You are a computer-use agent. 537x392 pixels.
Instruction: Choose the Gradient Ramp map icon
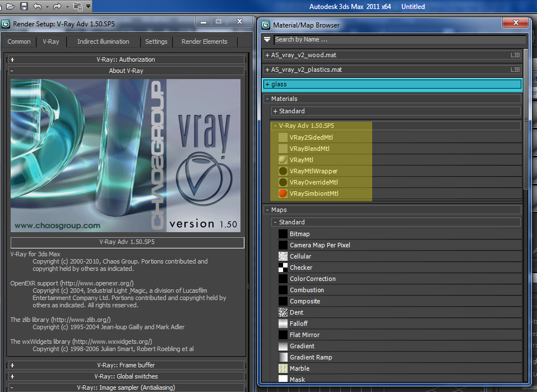(283, 357)
